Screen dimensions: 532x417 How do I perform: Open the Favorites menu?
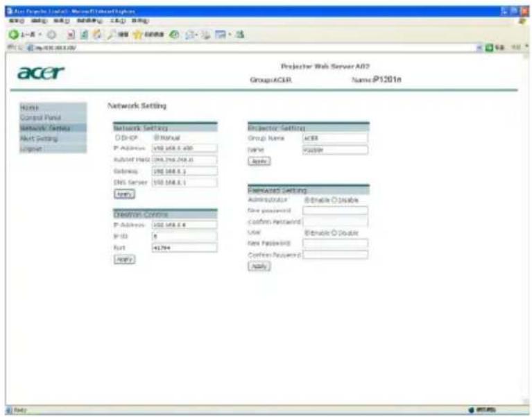click(x=89, y=21)
